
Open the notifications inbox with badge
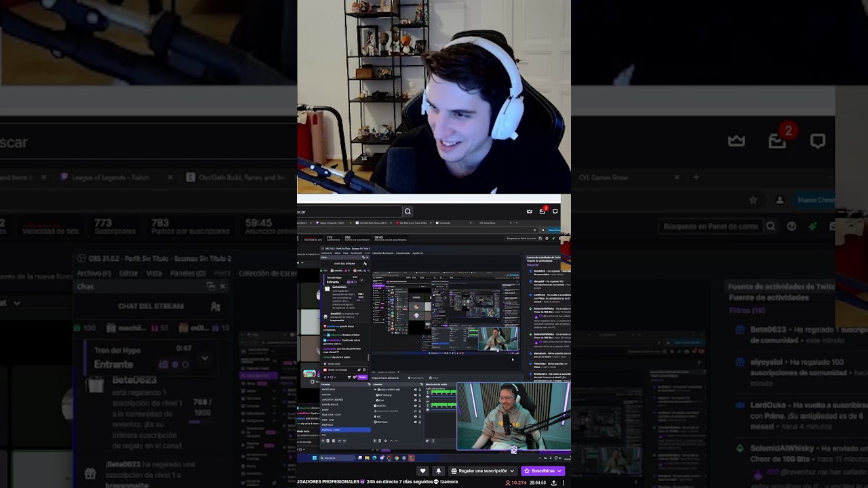click(x=542, y=211)
